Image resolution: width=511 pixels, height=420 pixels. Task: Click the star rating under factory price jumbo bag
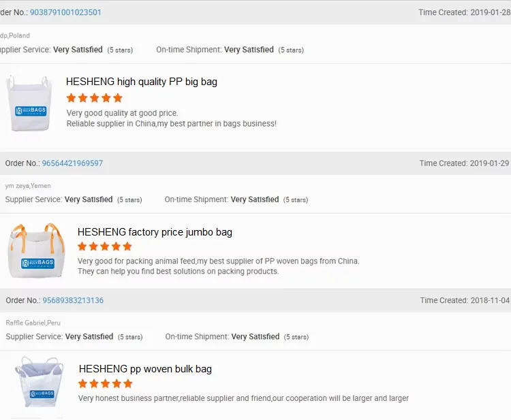pyautogui.click(x=105, y=246)
